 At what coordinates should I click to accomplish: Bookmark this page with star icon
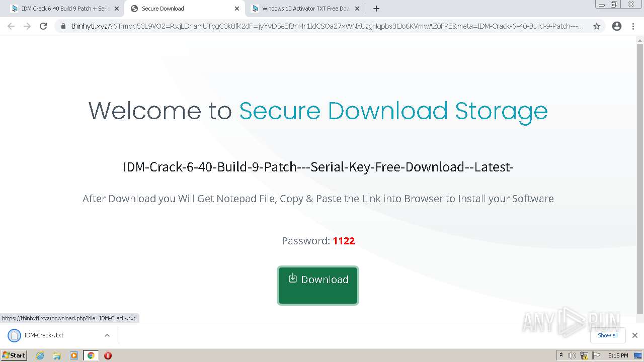pos(597,26)
